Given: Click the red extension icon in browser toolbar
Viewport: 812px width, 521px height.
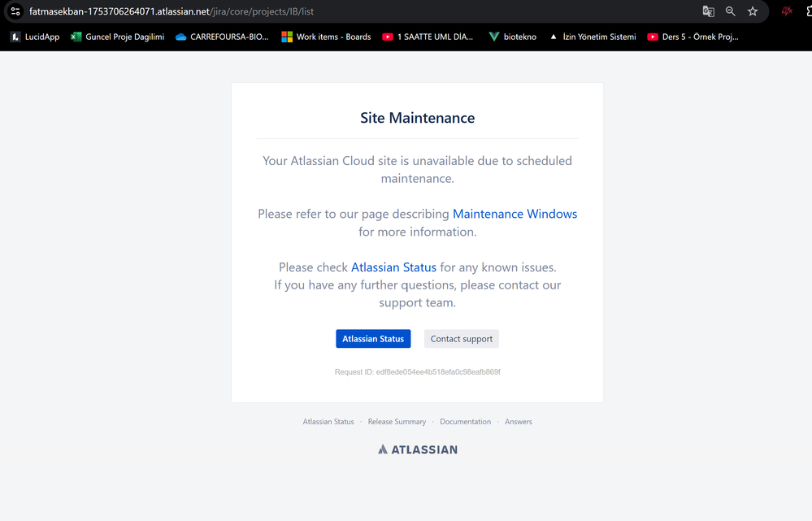Looking at the screenshot, I should [787, 11].
